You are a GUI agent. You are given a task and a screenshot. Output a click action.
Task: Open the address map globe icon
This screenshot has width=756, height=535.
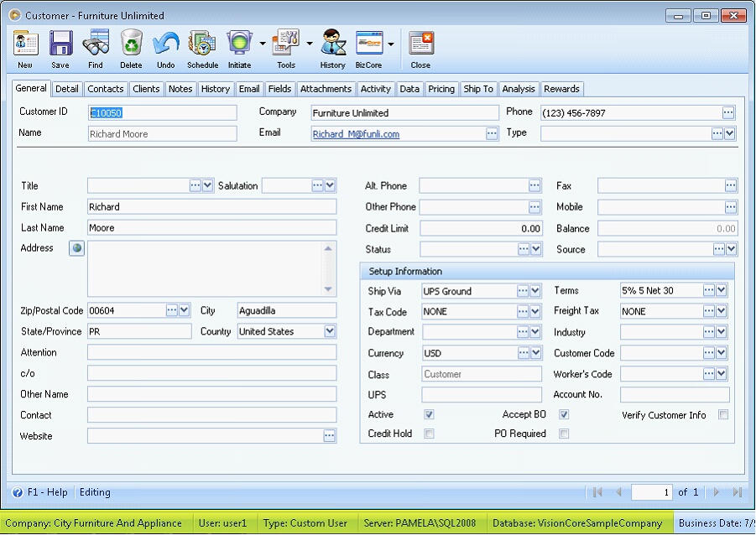[76, 248]
